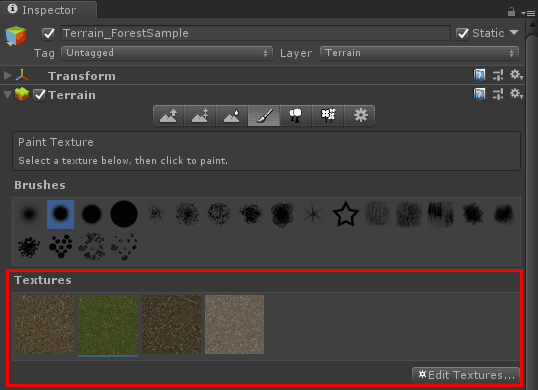The height and width of the screenshot is (390, 538).
Task: Select the Paint Details tool
Action: click(x=328, y=116)
